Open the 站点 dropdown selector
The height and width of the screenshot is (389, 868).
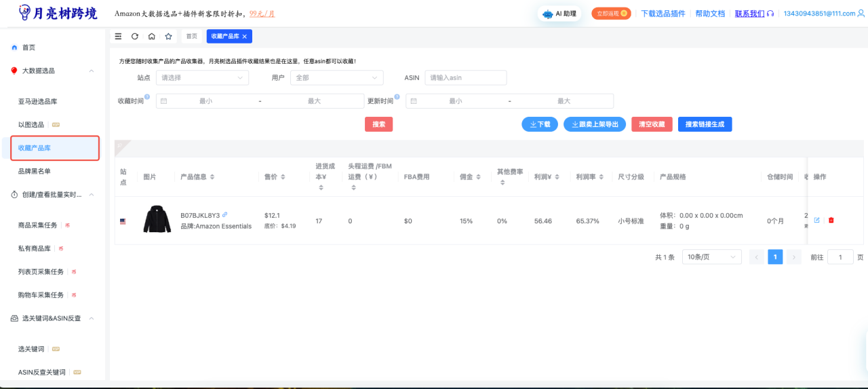click(x=202, y=78)
